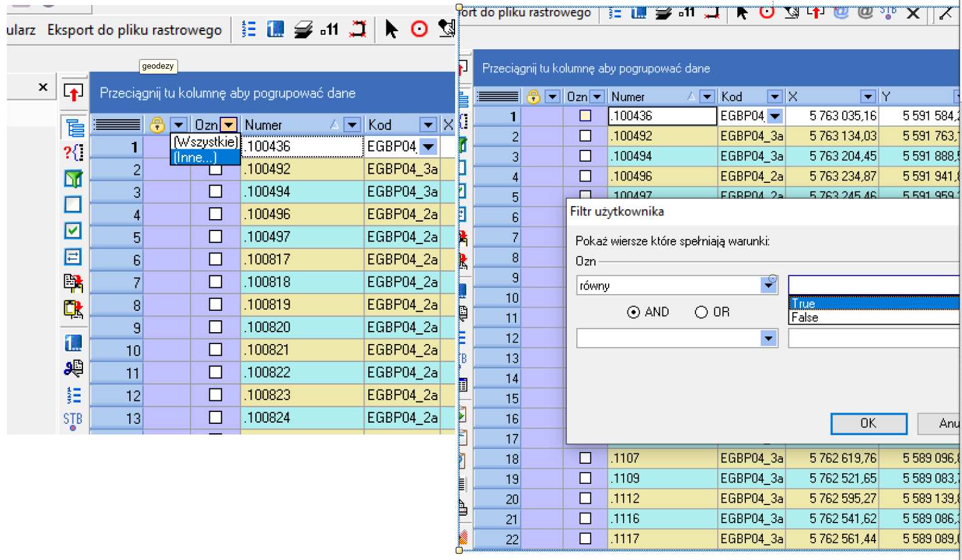Toggle Ozn checkbox for row .100494 left table
Screen dimensions: 962x560
pyautogui.click(x=215, y=191)
